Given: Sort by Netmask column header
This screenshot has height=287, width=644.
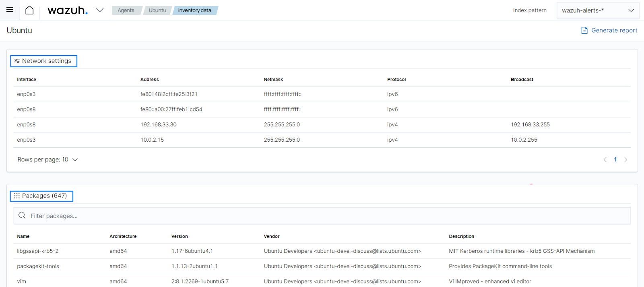Looking at the screenshot, I should click(x=273, y=80).
